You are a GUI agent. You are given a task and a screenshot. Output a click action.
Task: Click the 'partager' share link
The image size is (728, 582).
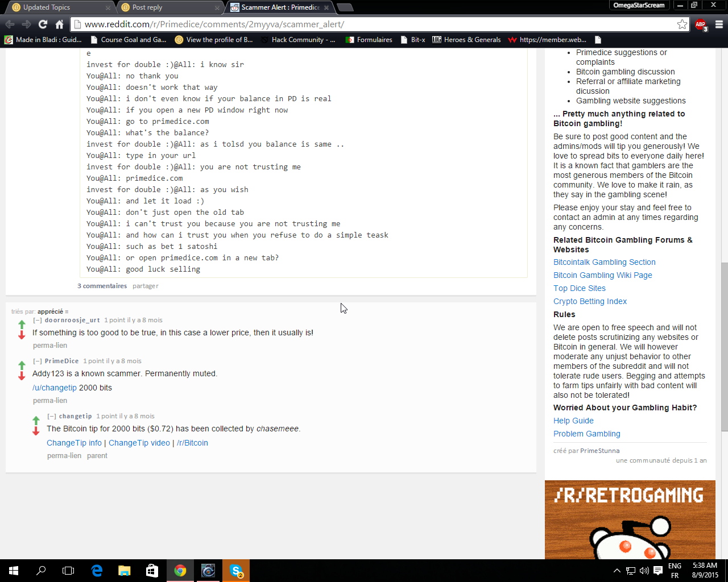tap(146, 286)
